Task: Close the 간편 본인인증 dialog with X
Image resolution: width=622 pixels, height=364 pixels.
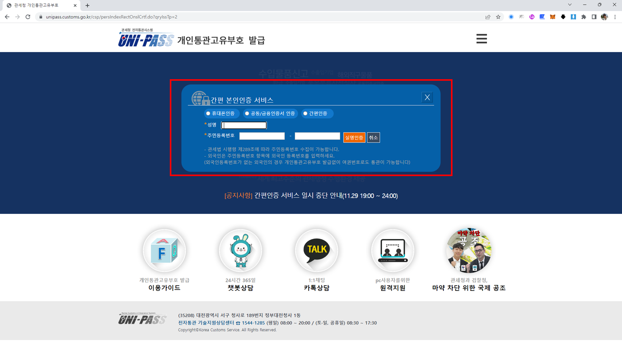Action: (x=427, y=98)
